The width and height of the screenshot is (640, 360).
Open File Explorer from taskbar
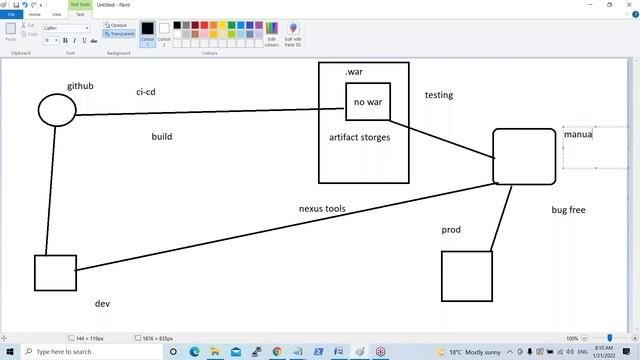coord(215,351)
